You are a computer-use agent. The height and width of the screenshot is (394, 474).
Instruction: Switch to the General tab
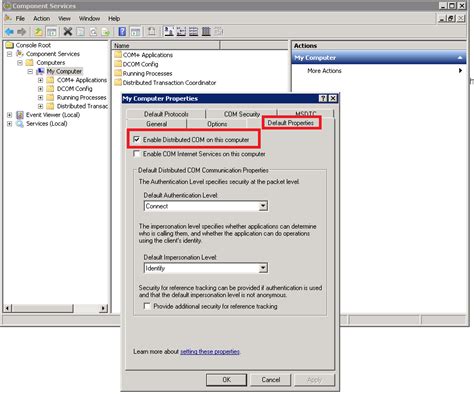157,124
